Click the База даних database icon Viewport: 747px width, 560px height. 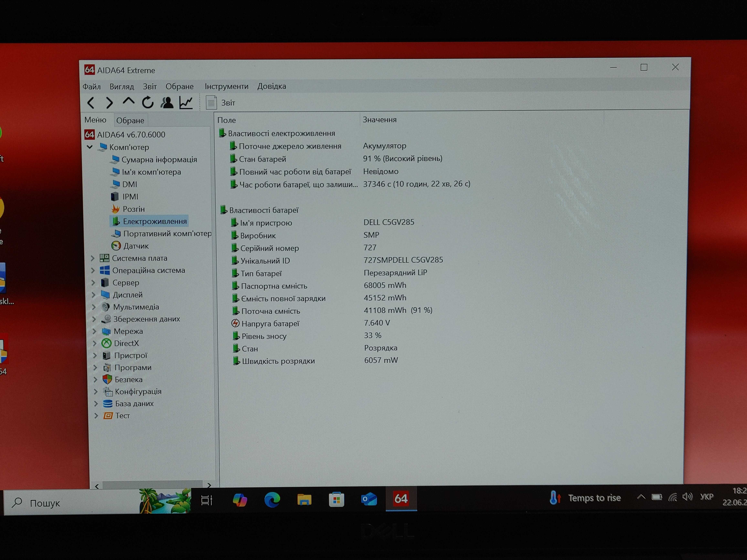point(108,404)
